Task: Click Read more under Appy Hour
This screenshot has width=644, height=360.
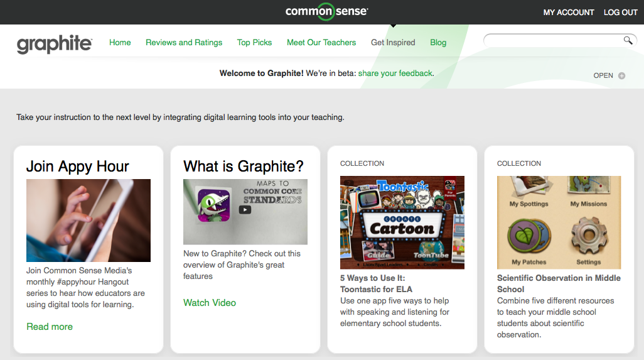Action: pyautogui.click(x=50, y=327)
